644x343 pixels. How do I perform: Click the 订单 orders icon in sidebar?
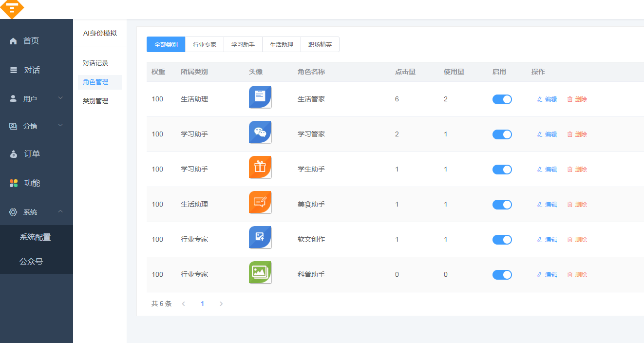pos(13,154)
